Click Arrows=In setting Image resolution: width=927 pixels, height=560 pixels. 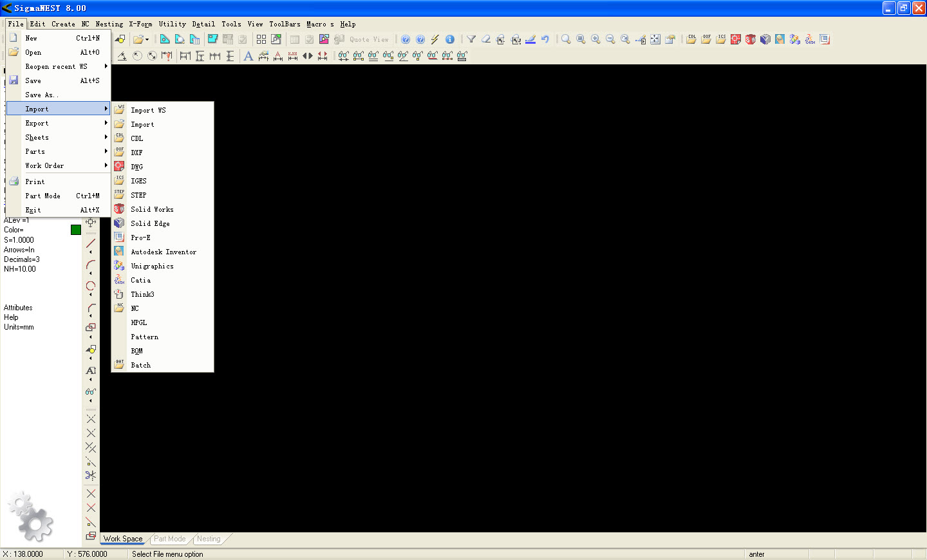19,250
